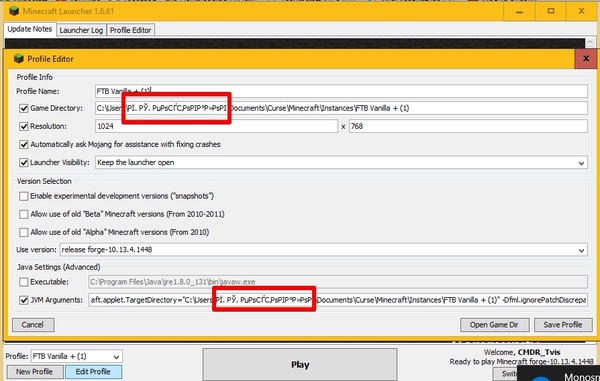Click the resolution width field 1024
The image size is (600, 381).
coord(217,126)
